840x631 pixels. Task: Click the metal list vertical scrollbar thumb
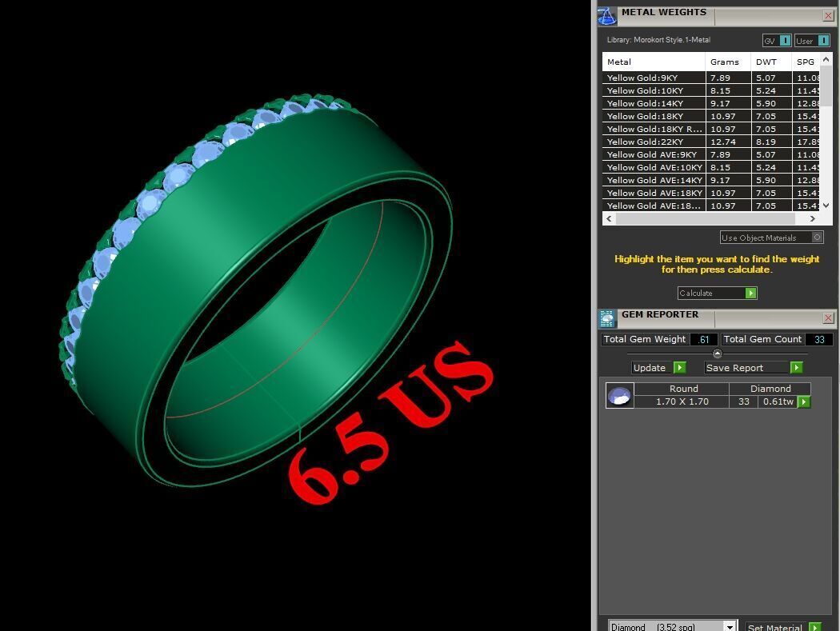826,86
